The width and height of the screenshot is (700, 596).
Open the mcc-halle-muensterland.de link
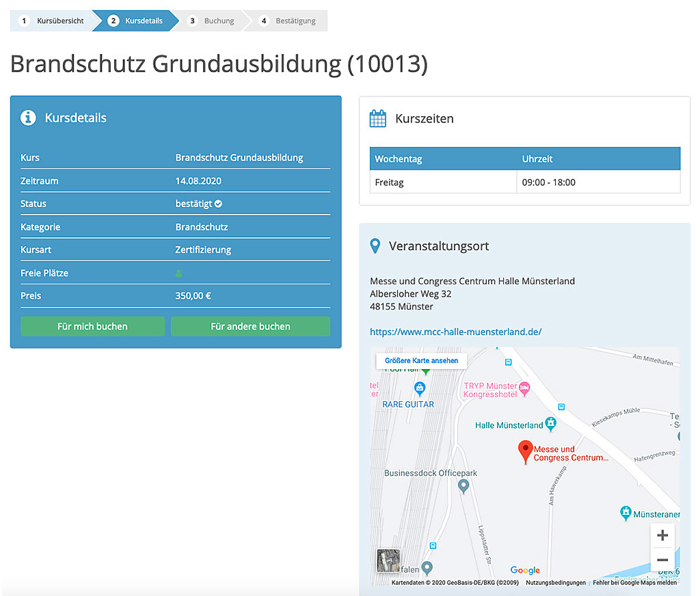pos(456,331)
